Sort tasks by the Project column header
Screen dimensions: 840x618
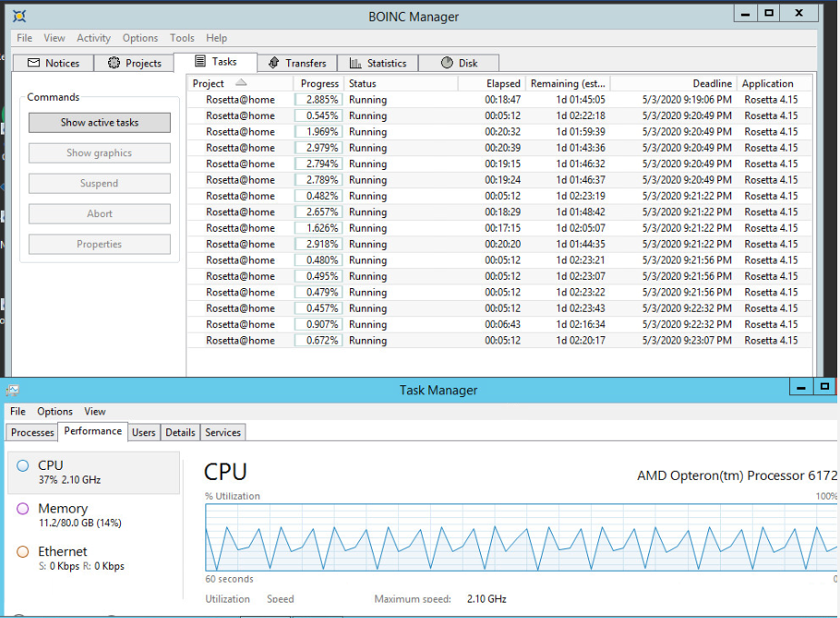pos(208,84)
